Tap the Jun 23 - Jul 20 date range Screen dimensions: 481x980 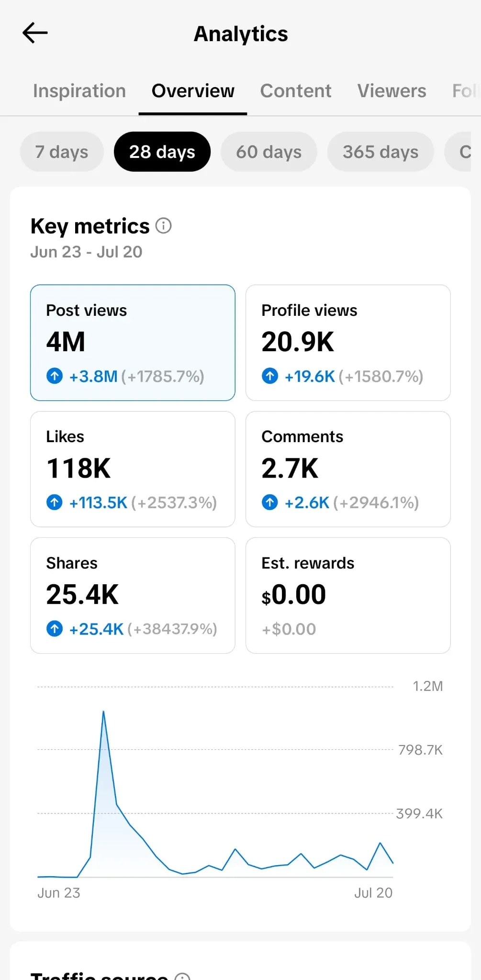tap(86, 252)
